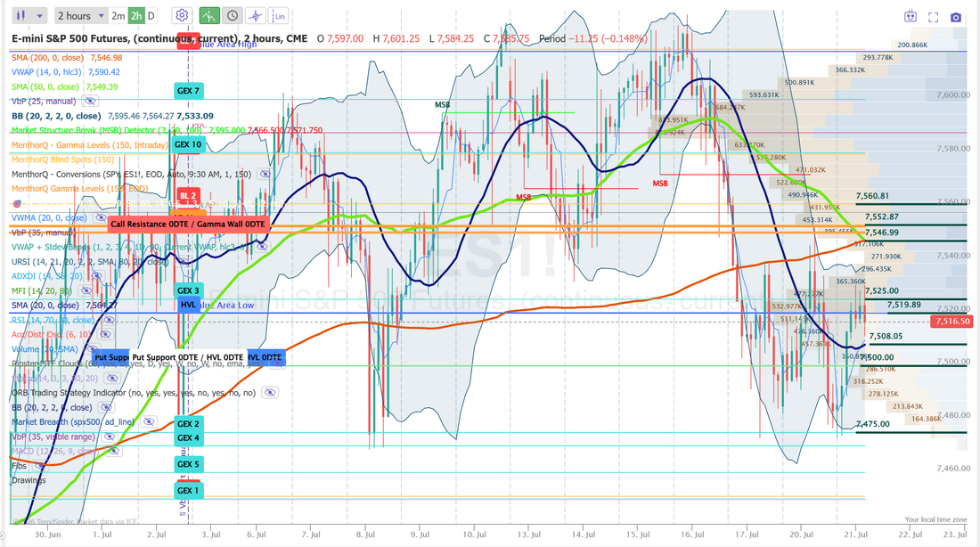Open the chart settings gear
Image resolution: width=980 pixels, height=547 pixels.
click(x=182, y=16)
